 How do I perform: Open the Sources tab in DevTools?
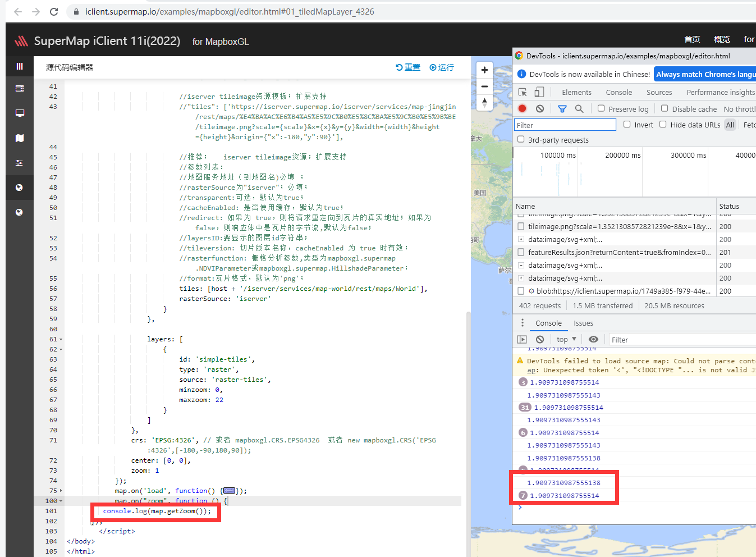pos(659,92)
